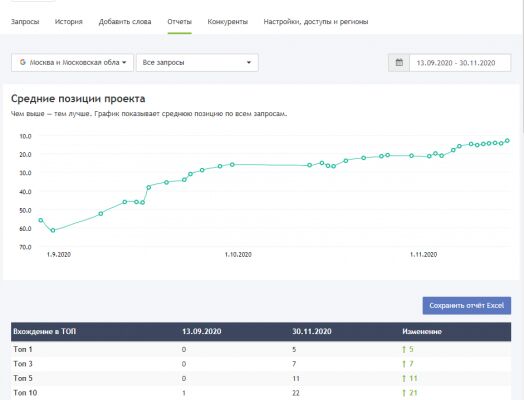Image resolution: width=524 pixels, height=400 pixels.
Task: Click the Средние позиции проекта heading
Action: tap(78, 99)
